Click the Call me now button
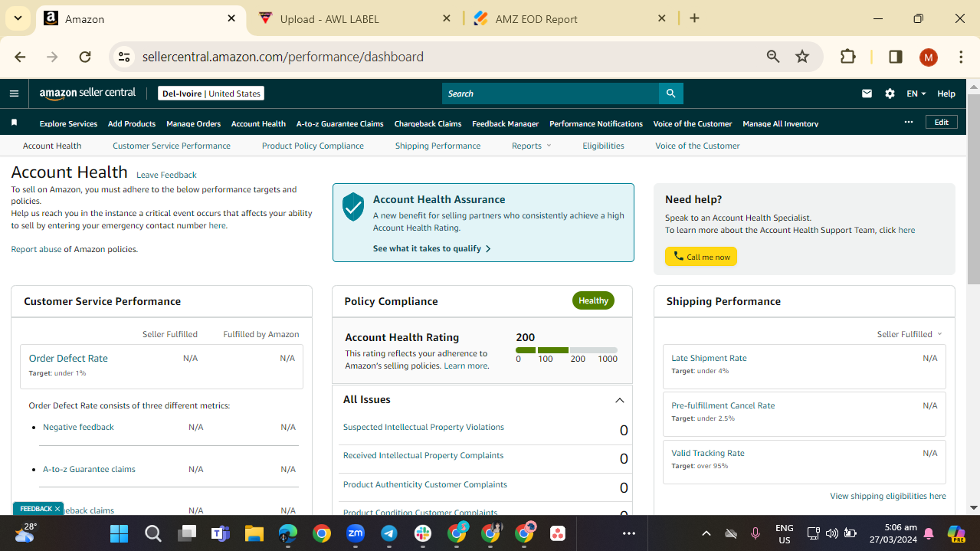 tap(701, 257)
